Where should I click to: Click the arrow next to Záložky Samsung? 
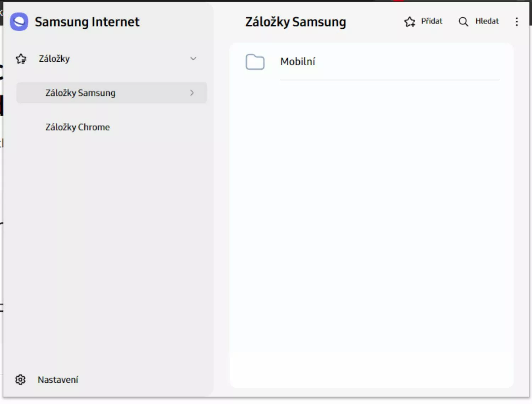pos(192,93)
